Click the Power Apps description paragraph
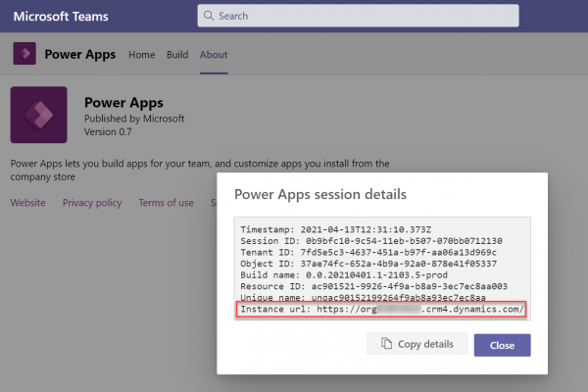 [200, 170]
